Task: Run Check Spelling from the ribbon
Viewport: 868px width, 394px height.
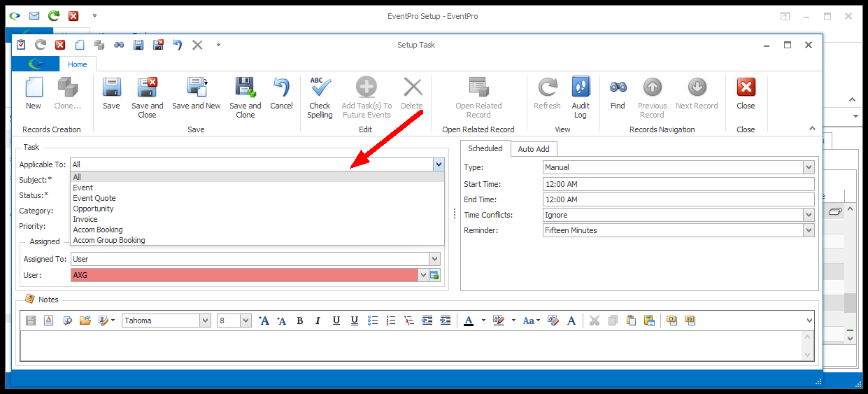Action: tap(320, 97)
